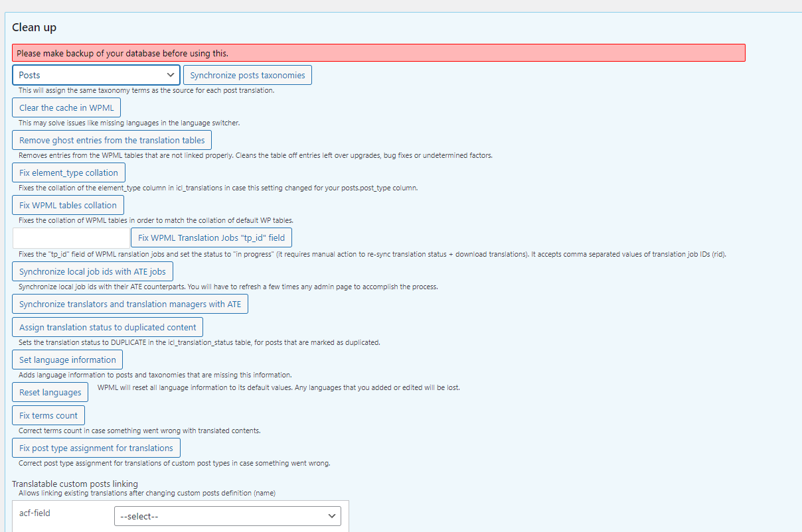Click Fix WPML Translation Jobs "tp_id" field
This screenshot has height=532, width=802.
[x=211, y=237]
